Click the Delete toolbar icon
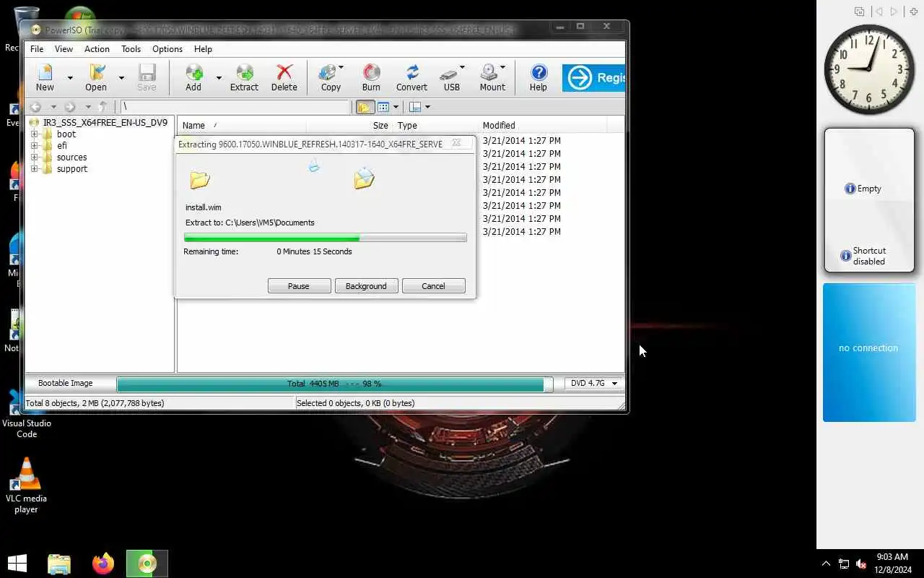Image resolution: width=924 pixels, height=578 pixels. coord(284,77)
